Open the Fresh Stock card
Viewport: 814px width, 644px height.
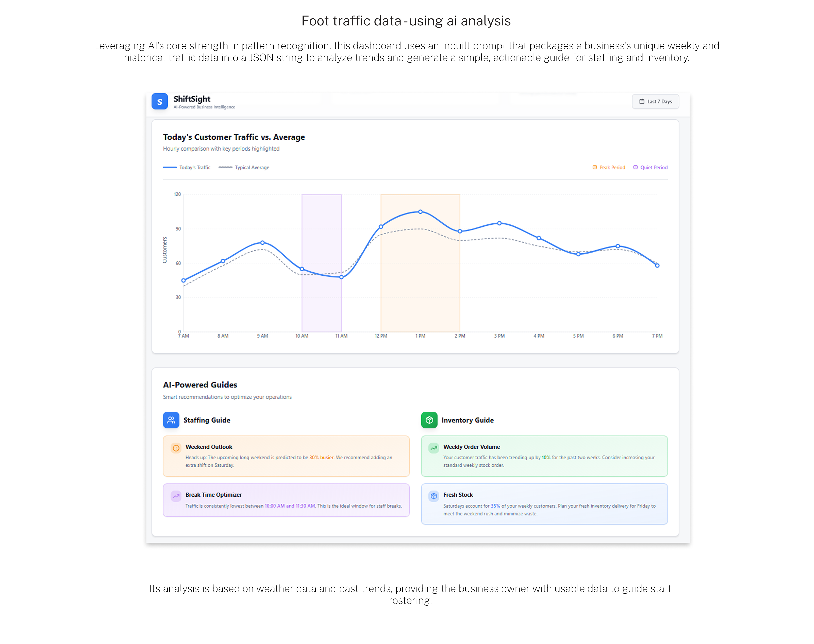(544, 504)
